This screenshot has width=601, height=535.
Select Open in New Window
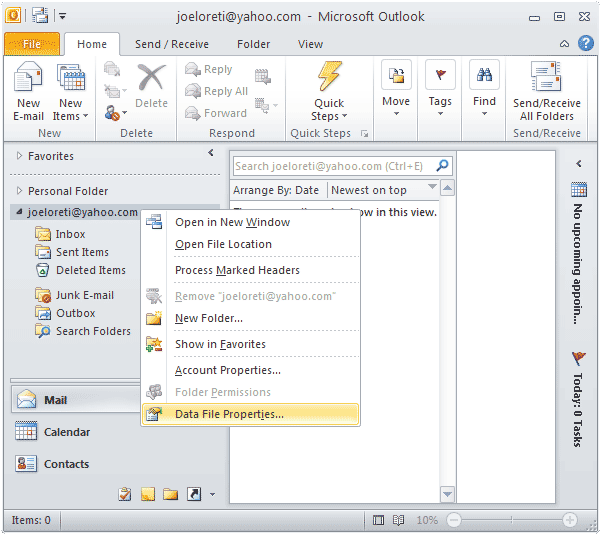(x=232, y=222)
